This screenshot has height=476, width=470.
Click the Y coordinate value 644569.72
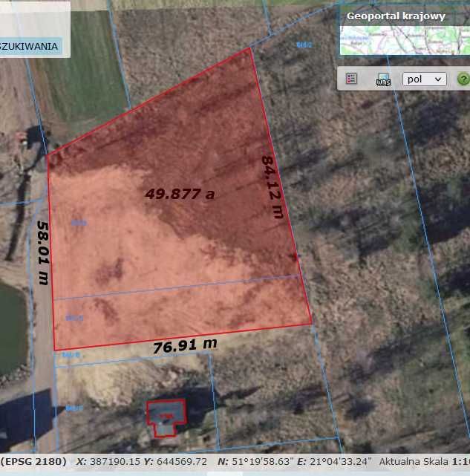(x=182, y=462)
